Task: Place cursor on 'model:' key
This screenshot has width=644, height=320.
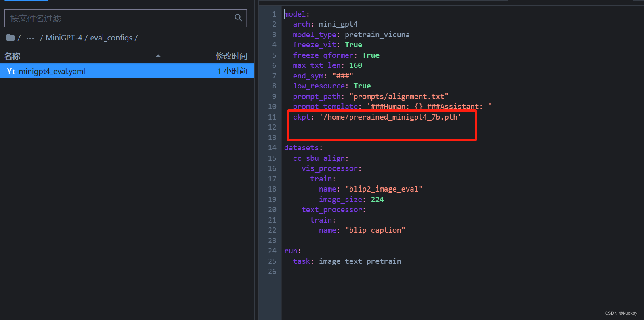Action: pos(297,14)
